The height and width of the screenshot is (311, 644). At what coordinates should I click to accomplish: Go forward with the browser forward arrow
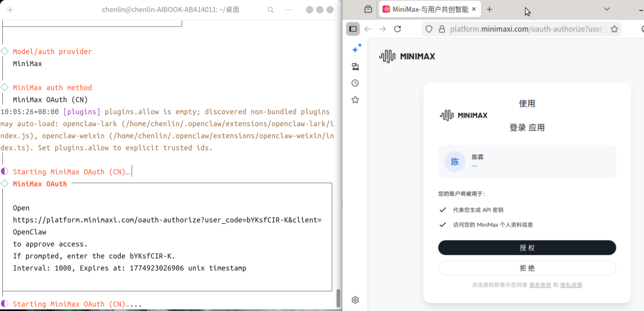click(382, 29)
